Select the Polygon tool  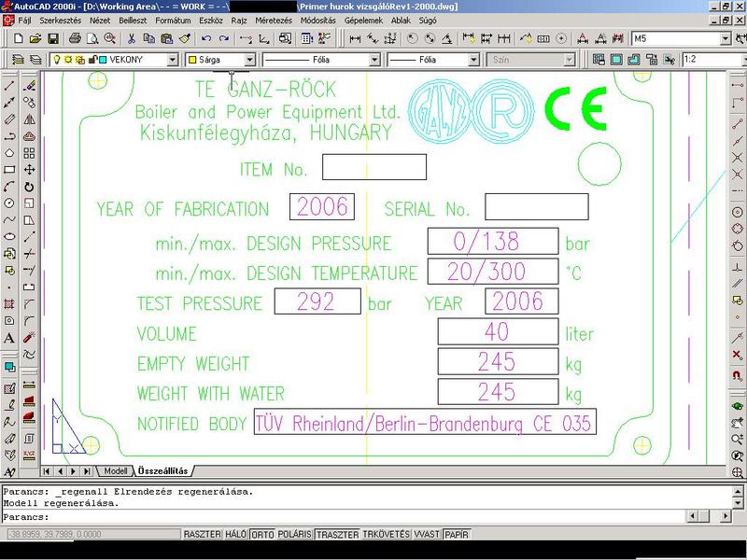[9, 153]
